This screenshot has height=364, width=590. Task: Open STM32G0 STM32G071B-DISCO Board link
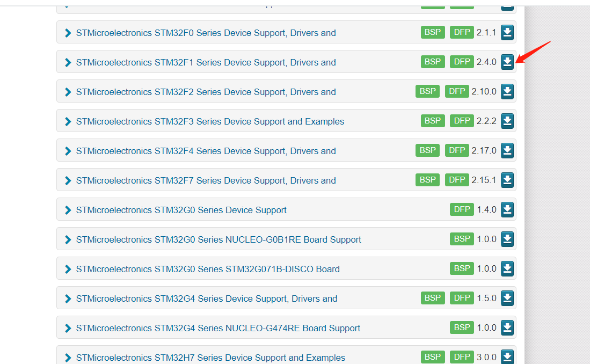point(208,270)
